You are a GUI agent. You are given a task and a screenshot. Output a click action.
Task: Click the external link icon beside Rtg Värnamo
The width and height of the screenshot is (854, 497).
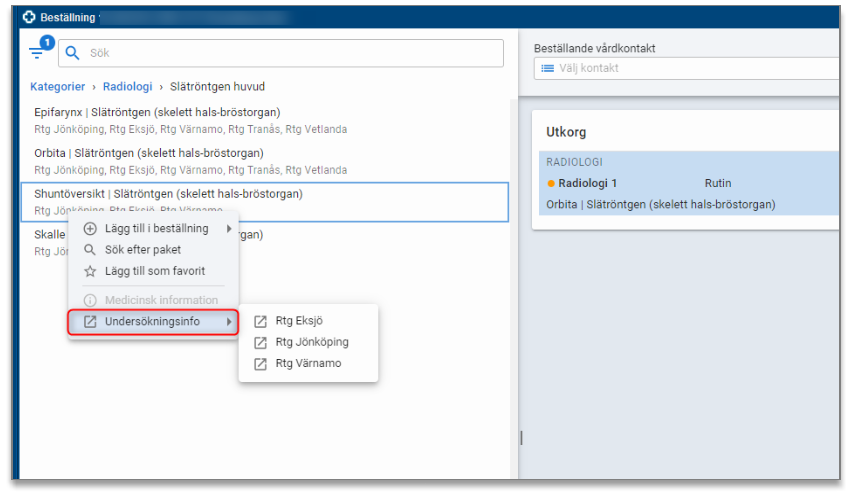[x=260, y=363]
